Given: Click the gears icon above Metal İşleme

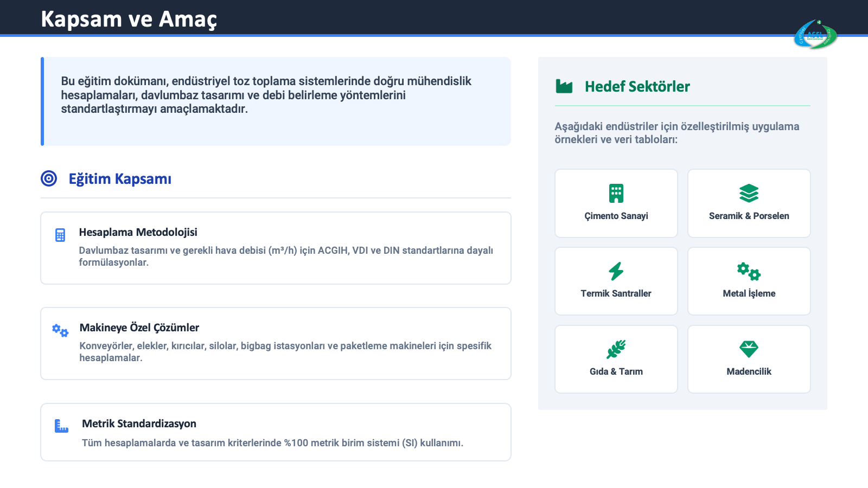Looking at the screenshot, I should [749, 271].
